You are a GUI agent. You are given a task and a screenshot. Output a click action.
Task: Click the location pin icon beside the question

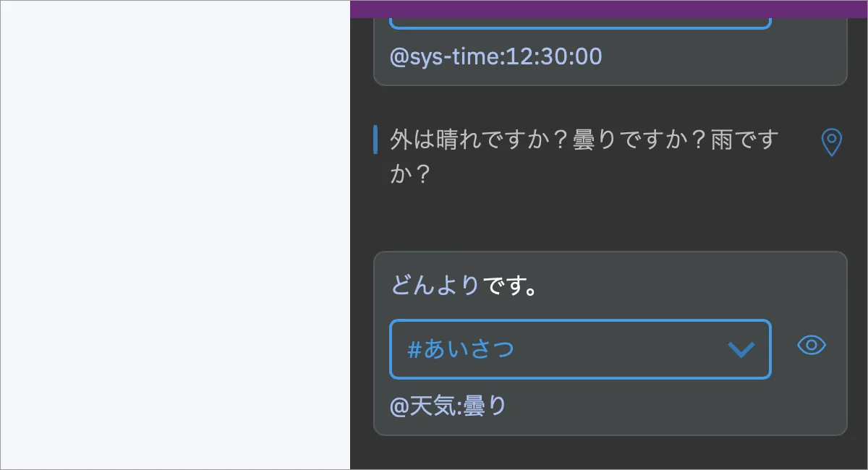pyautogui.click(x=832, y=142)
